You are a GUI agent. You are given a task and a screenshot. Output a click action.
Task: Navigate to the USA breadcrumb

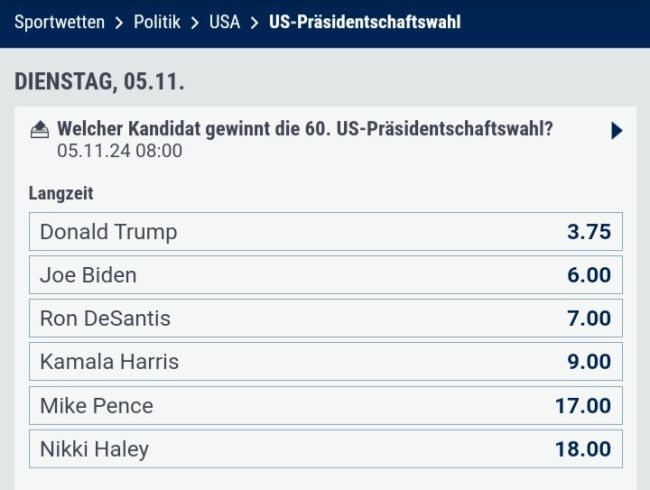tap(224, 22)
